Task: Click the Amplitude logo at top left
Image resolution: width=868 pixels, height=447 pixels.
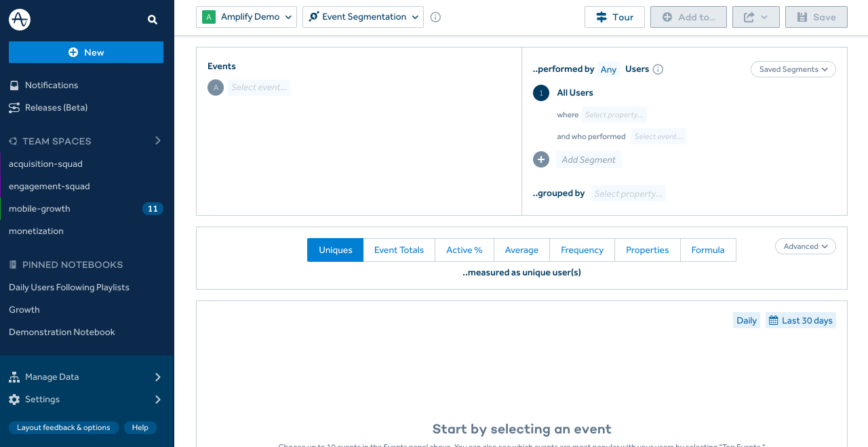Action: [x=19, y=19]
